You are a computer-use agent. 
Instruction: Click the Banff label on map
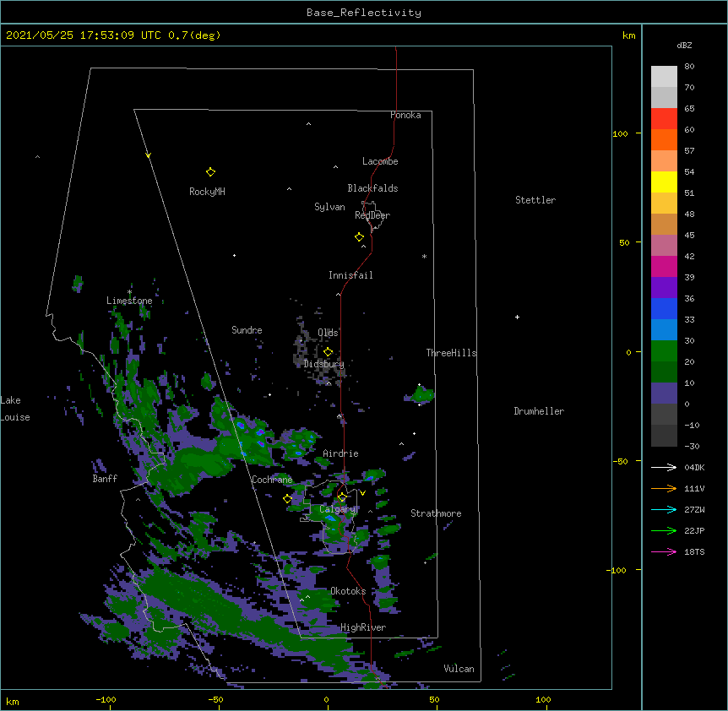105,479
